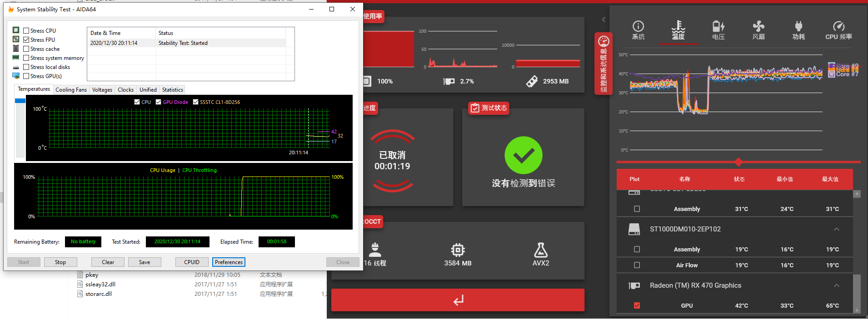Image resolution: width=868 pixels, height=319 pixels.
Task: Enable Stress local disks checkbox
Action: pyautogui.click(x=26, y=67)
